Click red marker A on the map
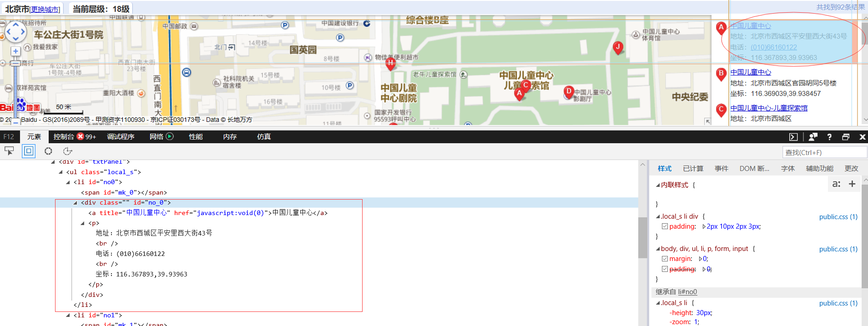868x326 pixels. (x=519, y=94)
